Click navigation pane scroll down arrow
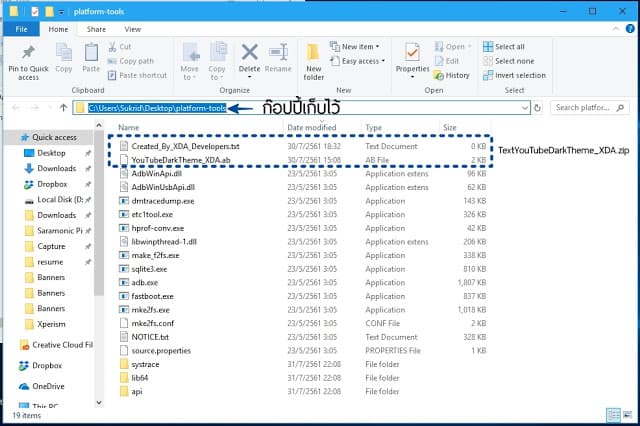Viewport: 640px width, 426px height. point(99,403)
